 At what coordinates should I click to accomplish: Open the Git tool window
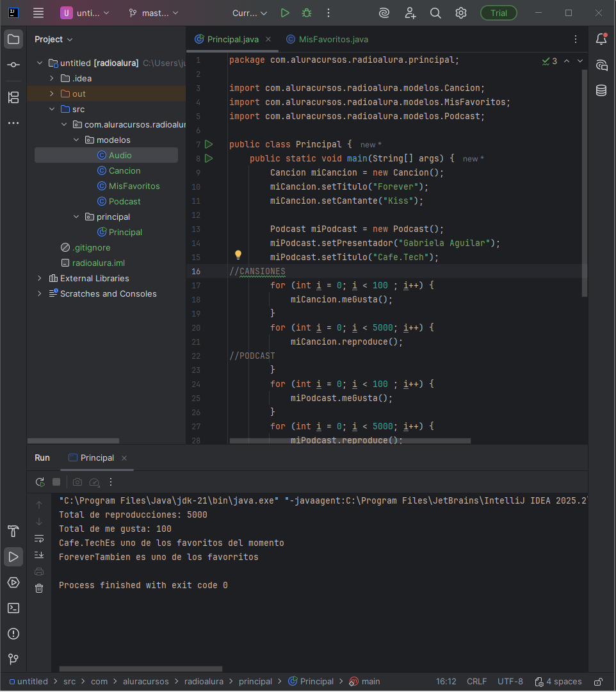pos(13,659)
